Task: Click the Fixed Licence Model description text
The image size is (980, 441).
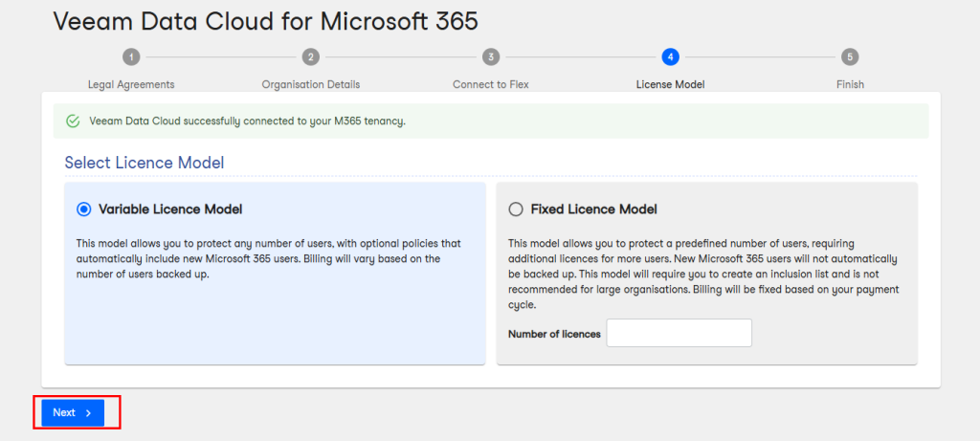Action: pos(704,275)
